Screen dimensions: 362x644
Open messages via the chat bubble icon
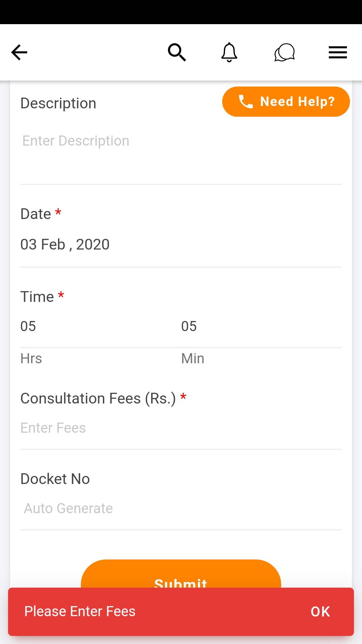pyautogui.click(x=284, y=53)
